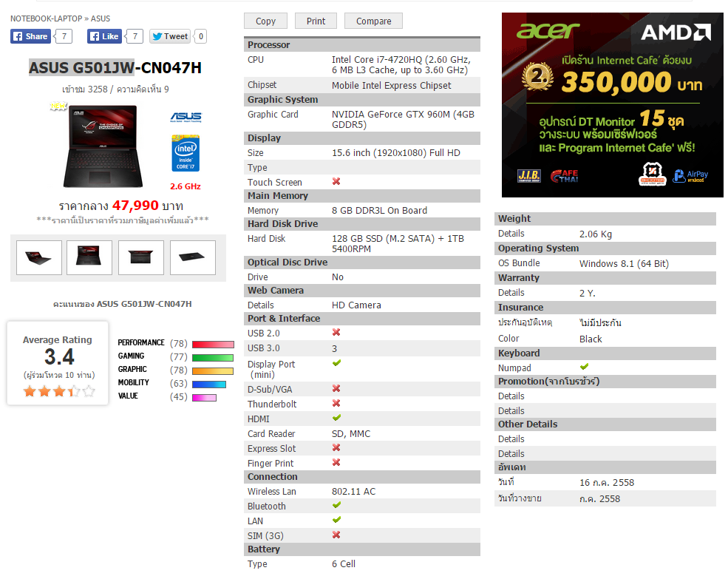
Task: Click the blue MOBILITY rating bar
Action: (209, 385)
